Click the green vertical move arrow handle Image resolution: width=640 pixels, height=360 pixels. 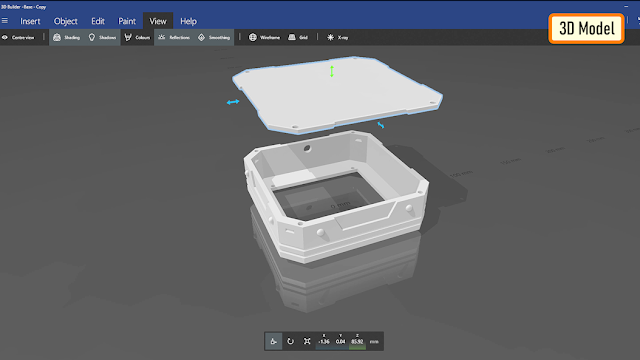pyautogui.click(x=332, y=71)
